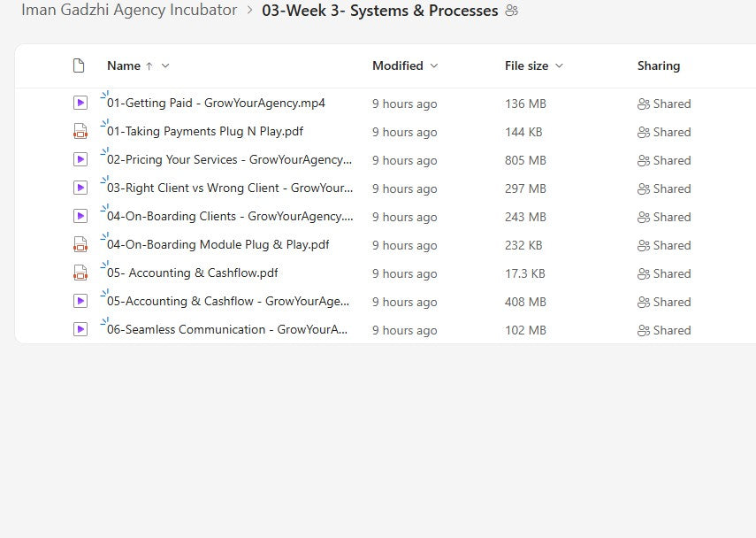Click the video icon beside 03-Right Client vs Wrong Client

(x=80, y=188)
